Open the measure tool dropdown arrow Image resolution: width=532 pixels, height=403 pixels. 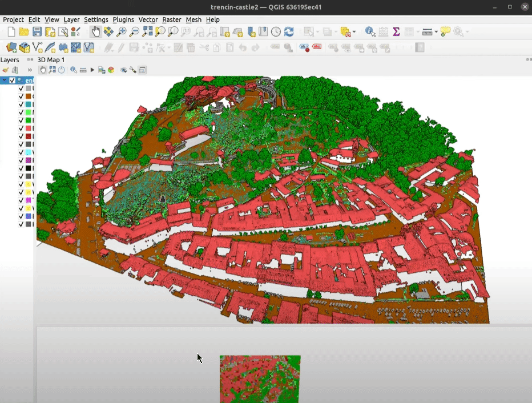(436, 32)
